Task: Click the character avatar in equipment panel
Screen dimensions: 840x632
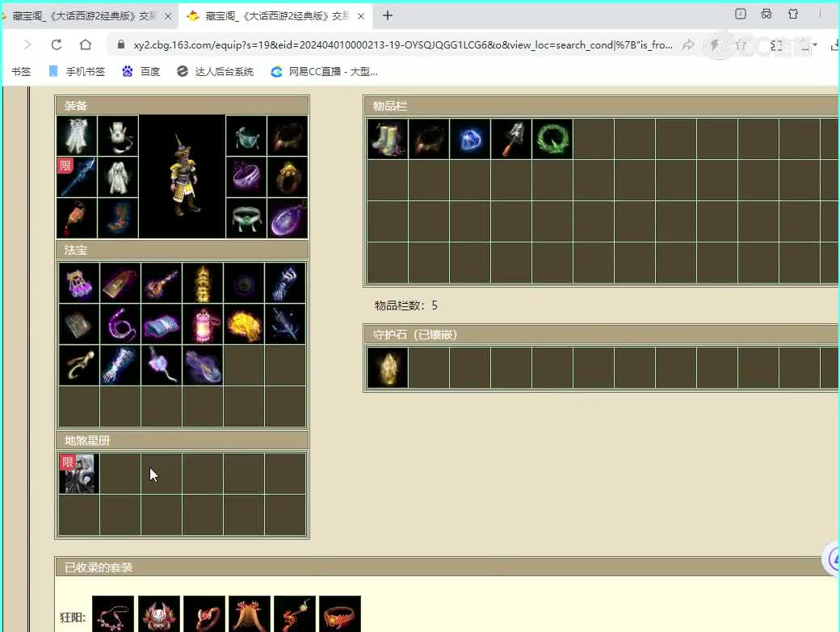Action: click(x=183, y=177)
